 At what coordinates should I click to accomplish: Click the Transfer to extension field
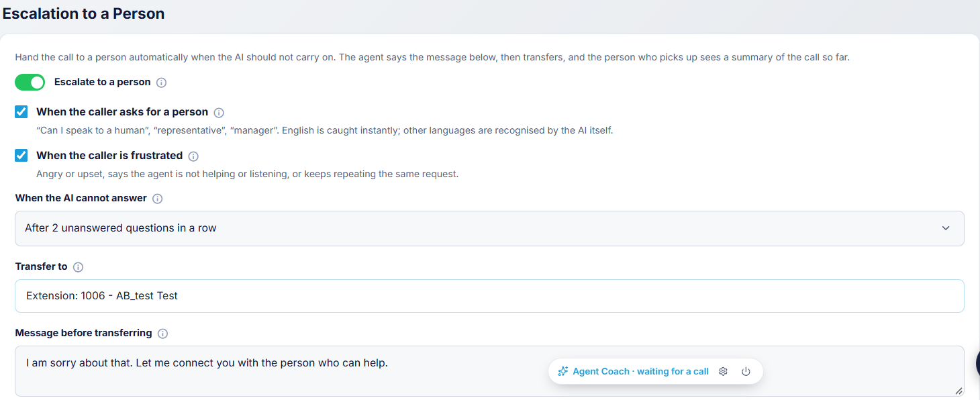point(489,296)
